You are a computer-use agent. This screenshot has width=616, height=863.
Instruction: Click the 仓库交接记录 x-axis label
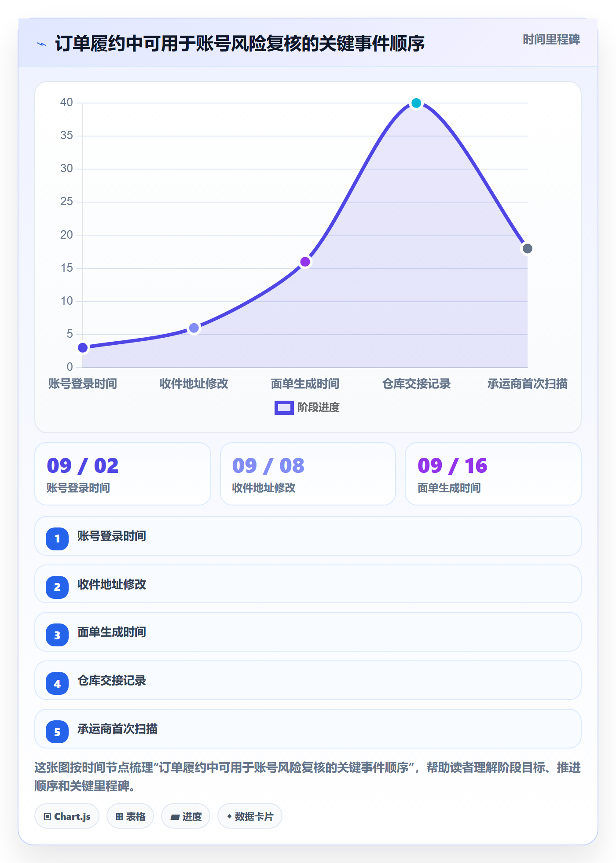point(416,384)
